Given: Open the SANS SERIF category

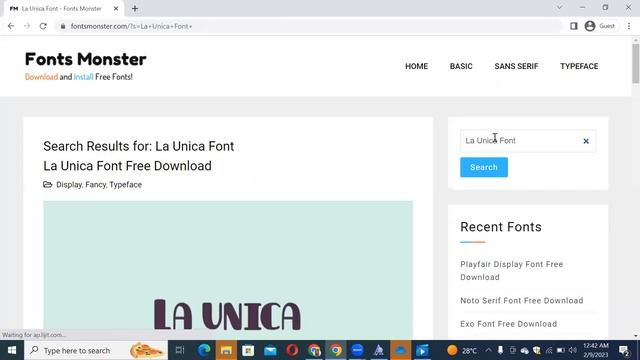Looking at the screenshot, I should 516,66.
